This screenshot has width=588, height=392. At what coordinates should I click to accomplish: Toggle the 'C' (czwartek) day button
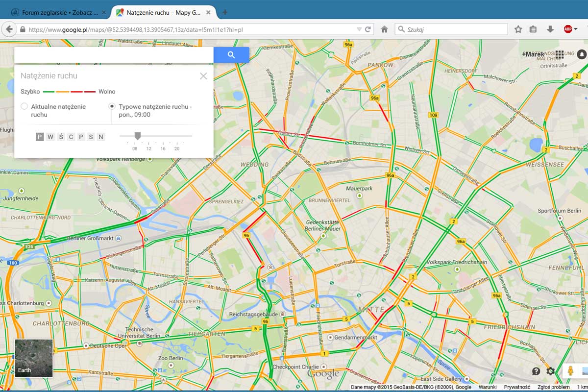pyautogui.click(x=71, y=137)
